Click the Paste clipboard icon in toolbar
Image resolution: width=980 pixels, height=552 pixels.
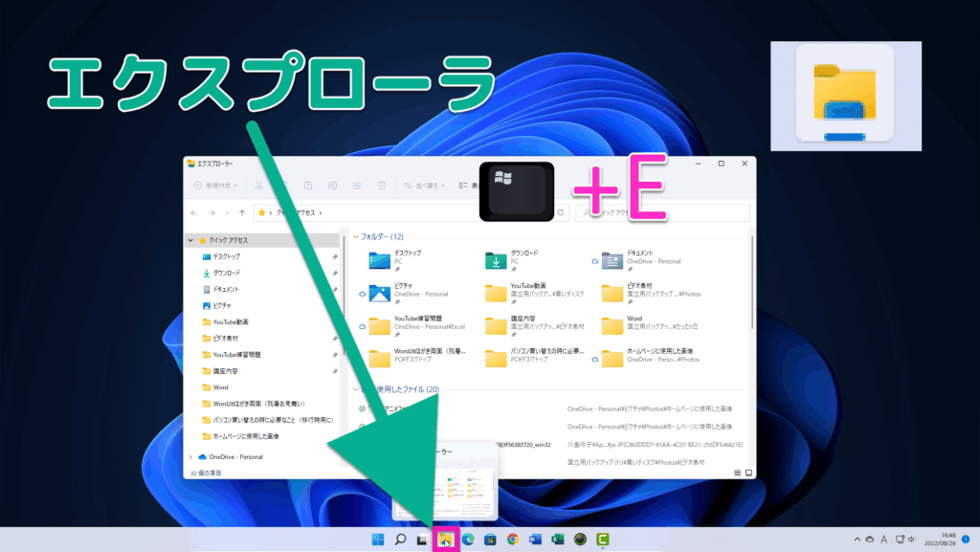tap(308, 186)
